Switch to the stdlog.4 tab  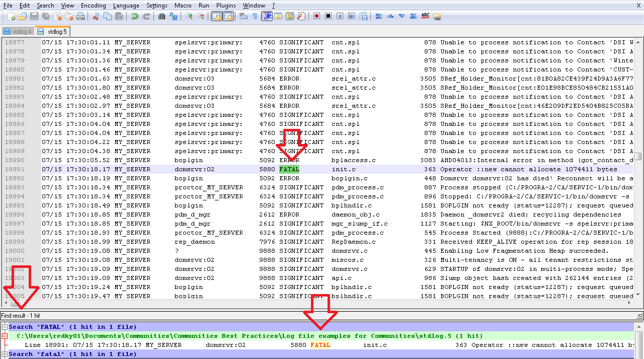point(18,31)
